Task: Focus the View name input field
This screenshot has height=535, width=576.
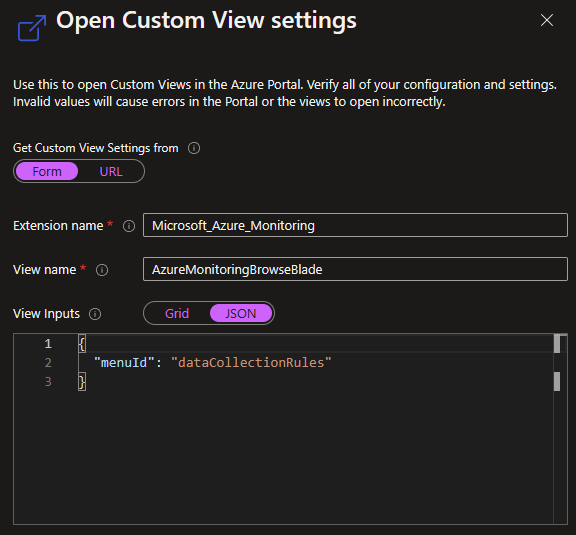Action: [x=355, y=269]
